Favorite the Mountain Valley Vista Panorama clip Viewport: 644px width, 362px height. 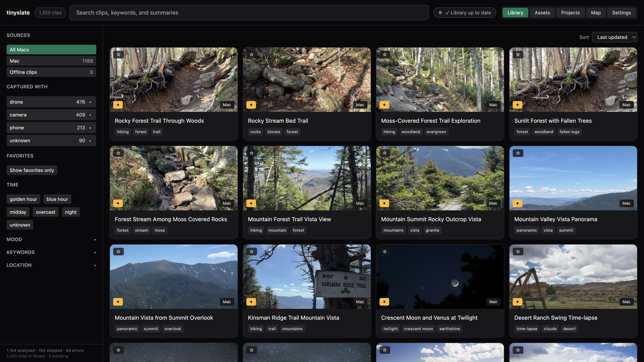(518, 153)
